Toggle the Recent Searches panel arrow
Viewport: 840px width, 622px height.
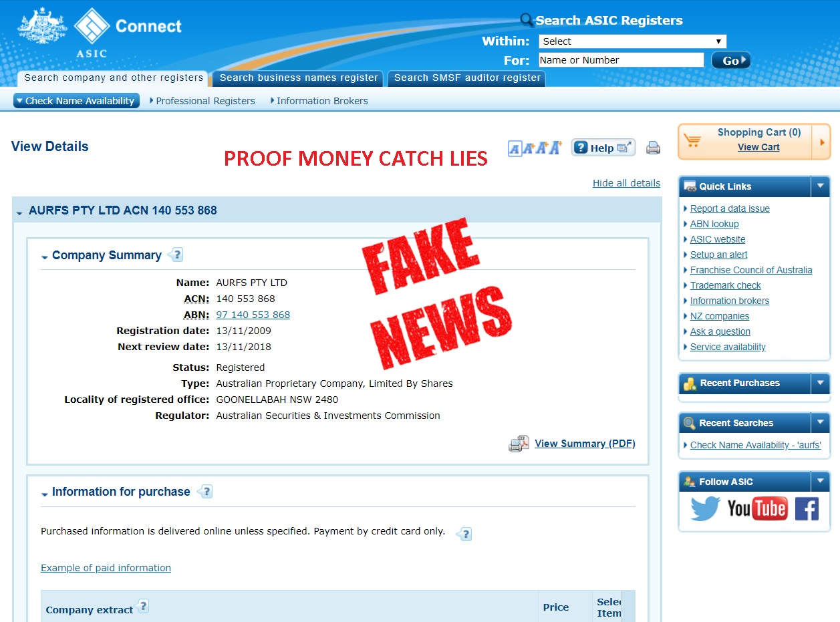(820, 423)
